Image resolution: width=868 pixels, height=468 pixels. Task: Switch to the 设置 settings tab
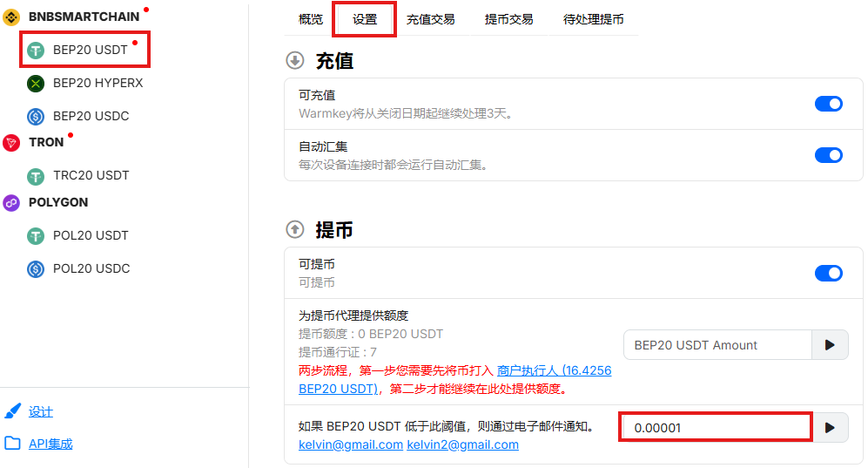(365, 19)
